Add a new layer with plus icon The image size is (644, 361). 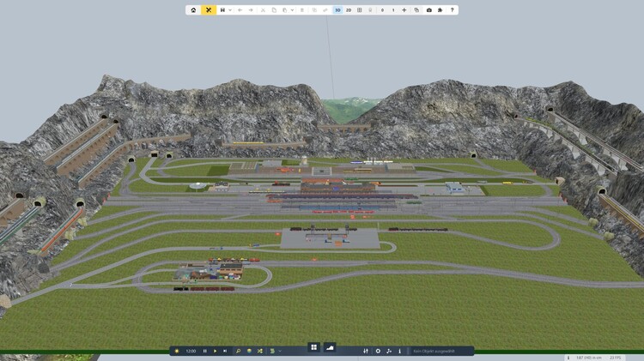click(404, 9)
